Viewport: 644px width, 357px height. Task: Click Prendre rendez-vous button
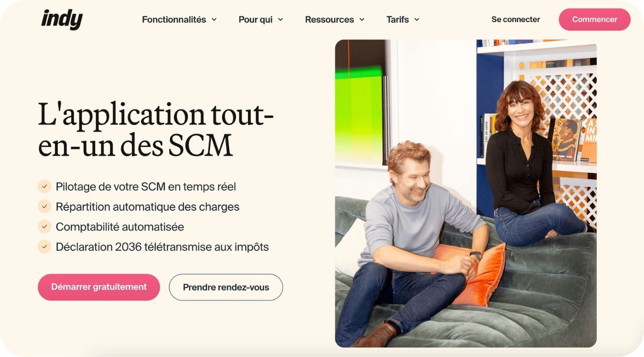click(226, 287)
